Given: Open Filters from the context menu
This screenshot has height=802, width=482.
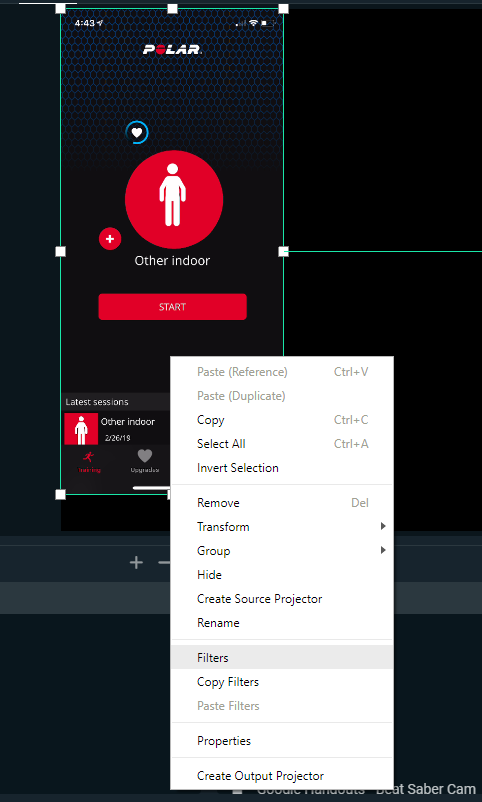Looking at the screenshot, I should coord(282,657).
